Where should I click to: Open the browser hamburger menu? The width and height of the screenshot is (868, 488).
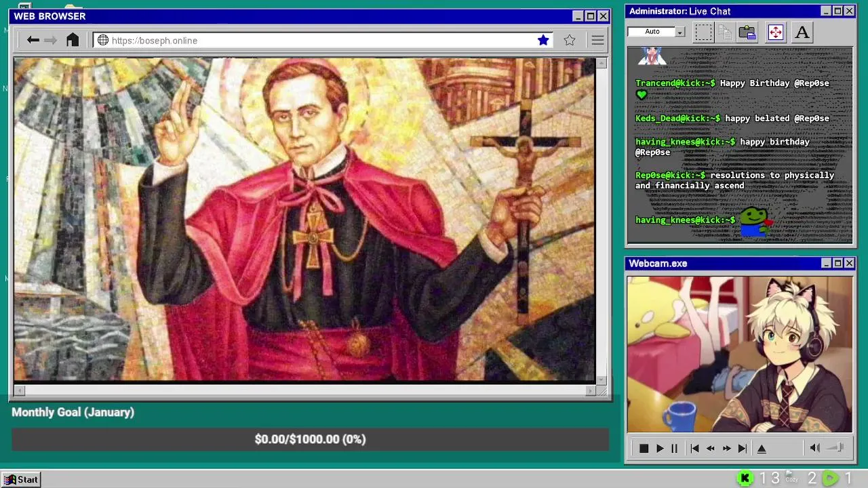pos(597,40)
